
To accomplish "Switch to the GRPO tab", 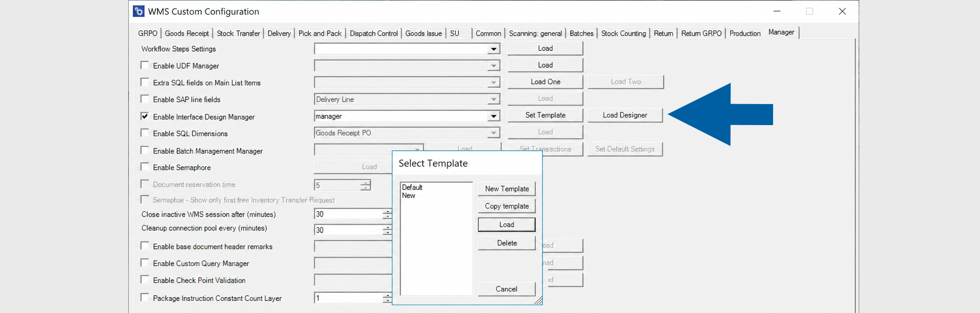I will pos(148,33).
